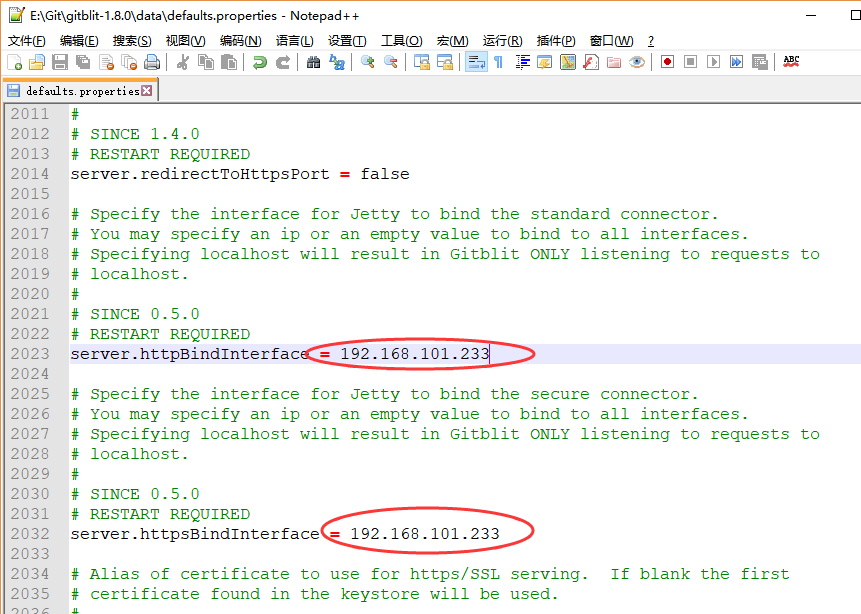Toggle ABC spell check icon
Image resolution: width=861 pixels, height=614 pixels.
pyautogui.click(x=791, y=63)
